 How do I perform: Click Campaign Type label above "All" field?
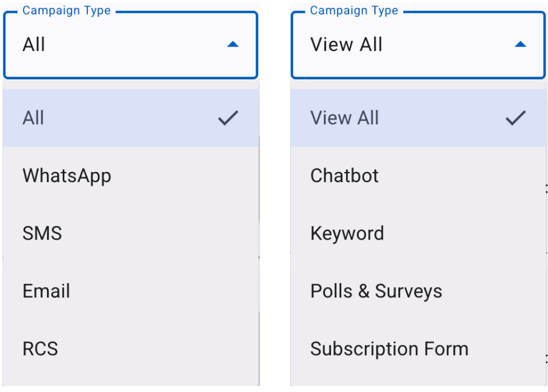tap(67, 11)
